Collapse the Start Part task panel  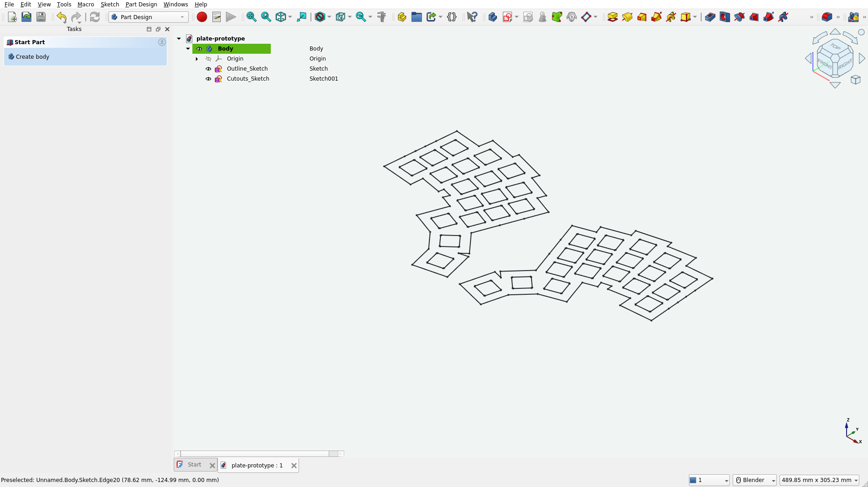pos(162,42)
